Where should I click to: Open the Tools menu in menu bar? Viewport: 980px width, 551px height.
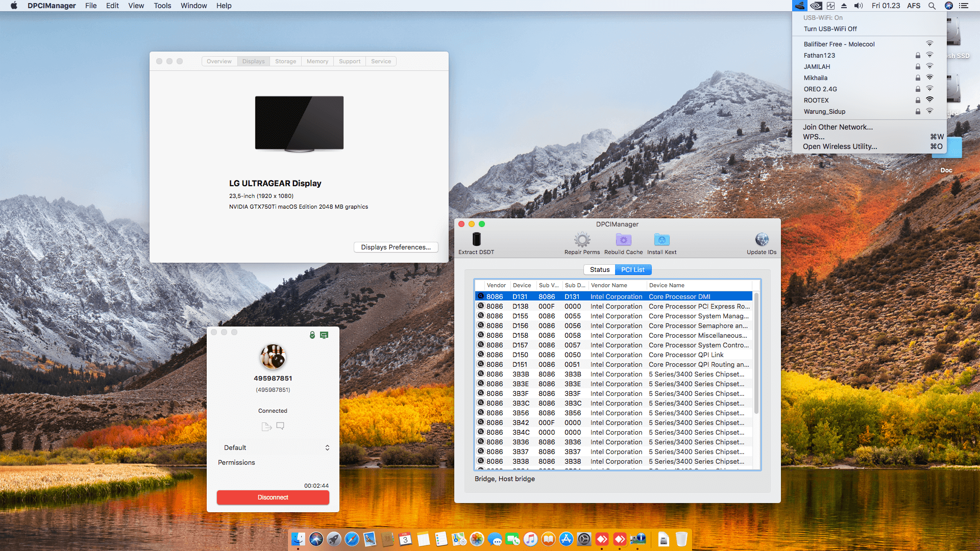point(162,6)
